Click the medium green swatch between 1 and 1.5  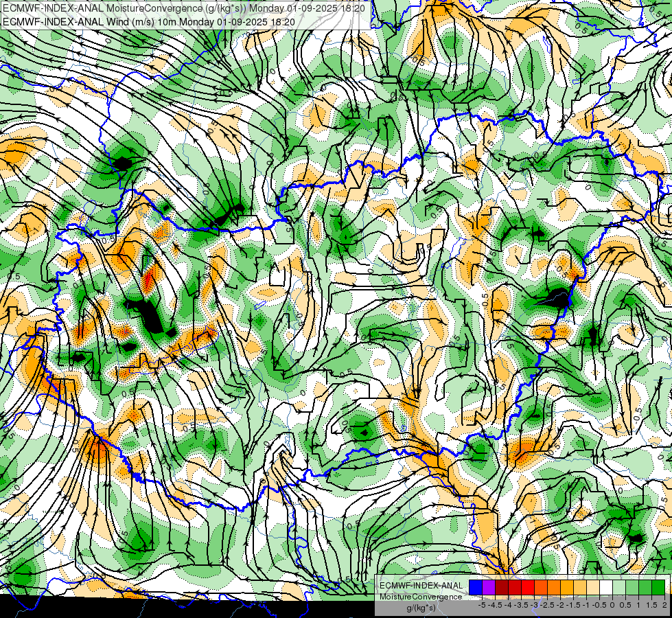point(645,588)
